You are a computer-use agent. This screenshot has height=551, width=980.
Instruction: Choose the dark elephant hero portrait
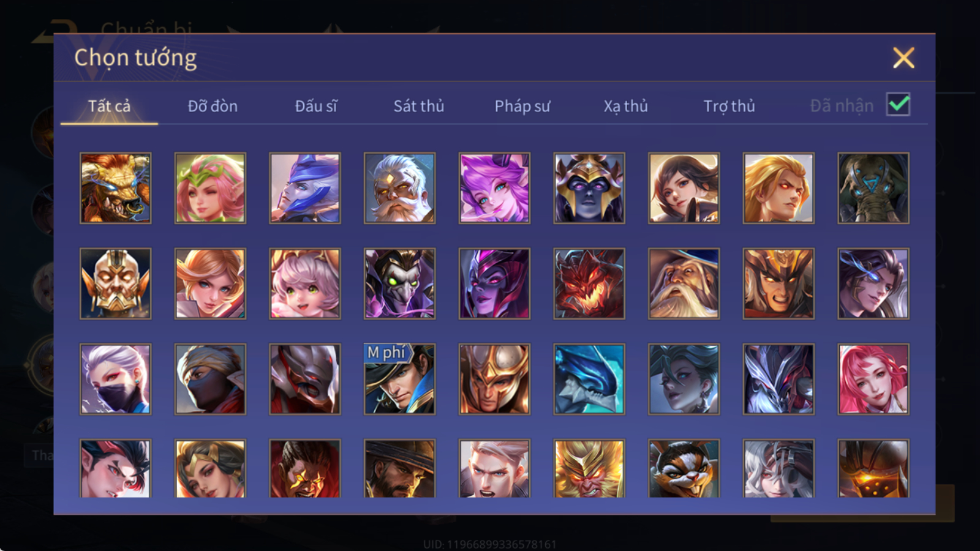[x=873, y=188]
